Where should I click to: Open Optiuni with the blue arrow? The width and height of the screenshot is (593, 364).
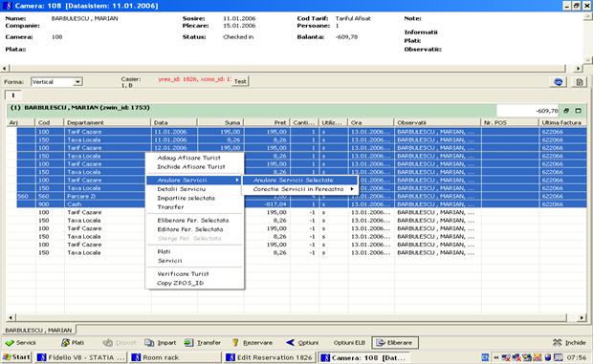tap(302, 342)
